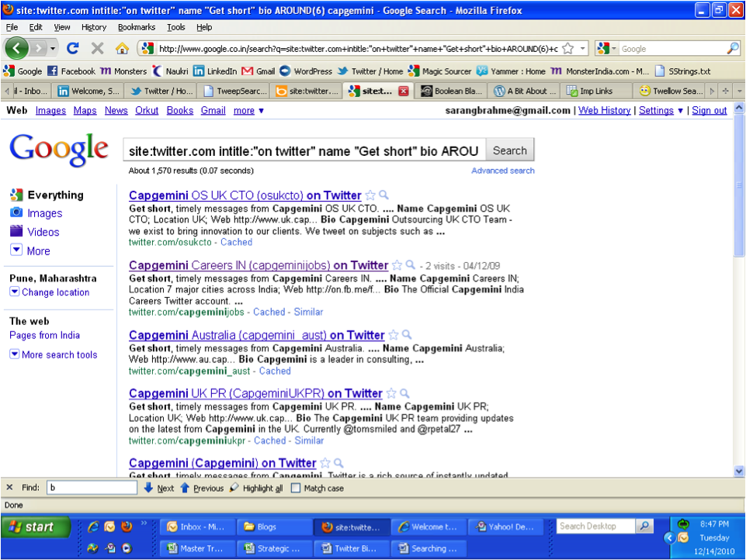Open the Twitter Bi... taskbar window
This screenshot has height=560, width=746.
pos(352,548)
